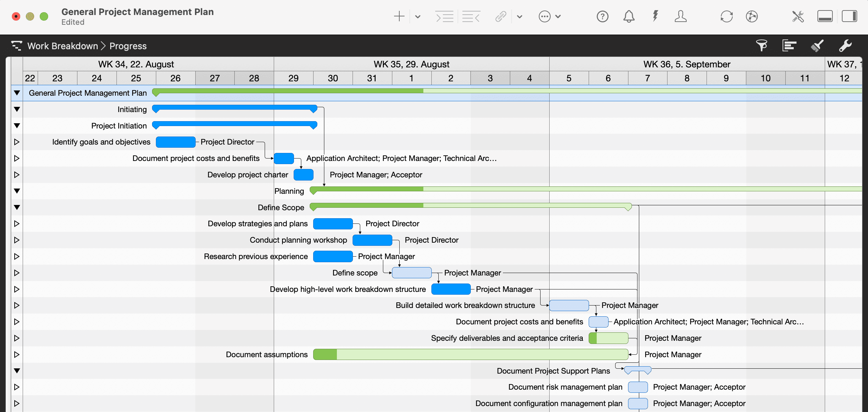Collapse the Initiating task group
This screenshot has height=412, width=868.
pos(17,109)
